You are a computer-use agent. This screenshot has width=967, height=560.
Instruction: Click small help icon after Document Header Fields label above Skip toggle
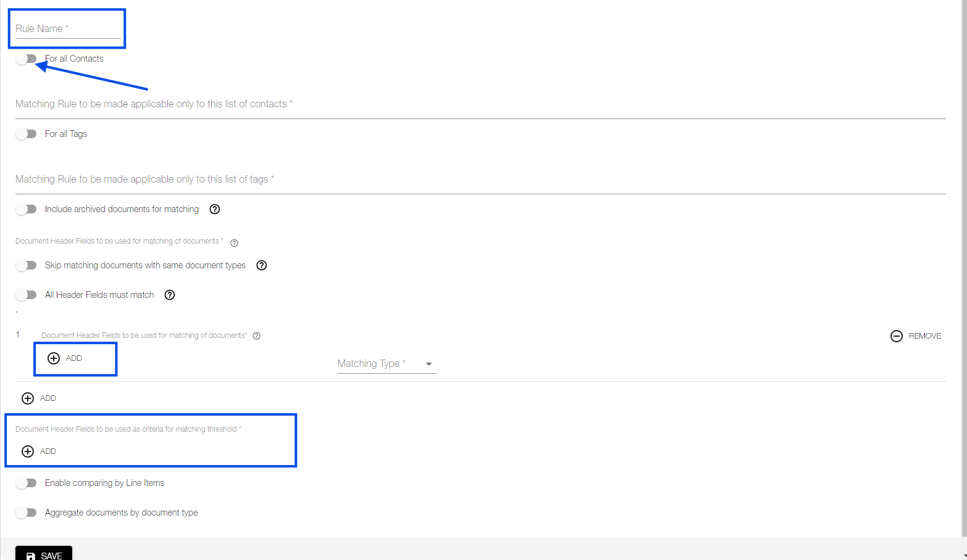coord(234,243)
